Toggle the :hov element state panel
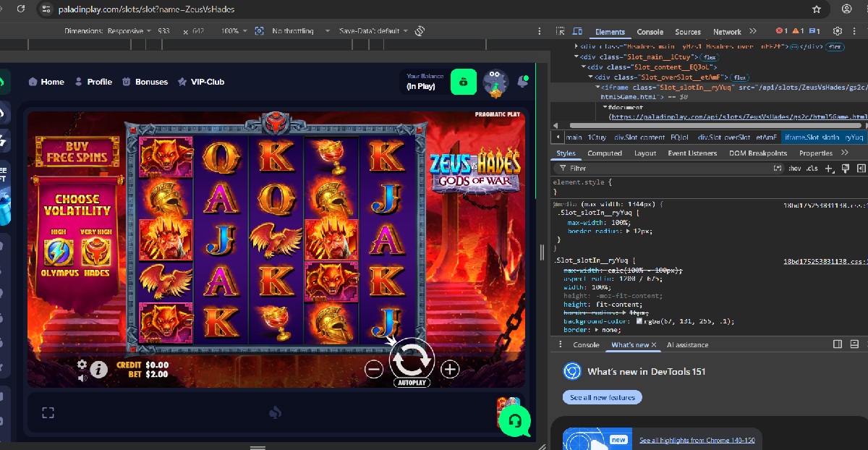The image size is (868, 450). click(795, 168)
